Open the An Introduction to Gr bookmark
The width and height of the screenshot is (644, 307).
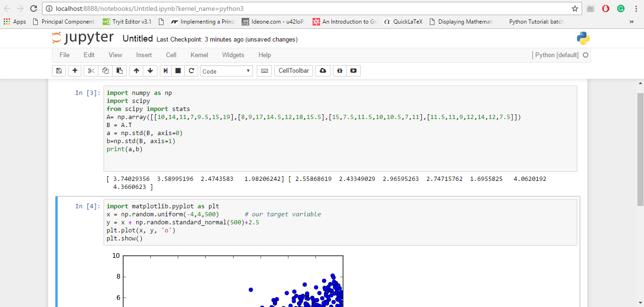[345, 22]
